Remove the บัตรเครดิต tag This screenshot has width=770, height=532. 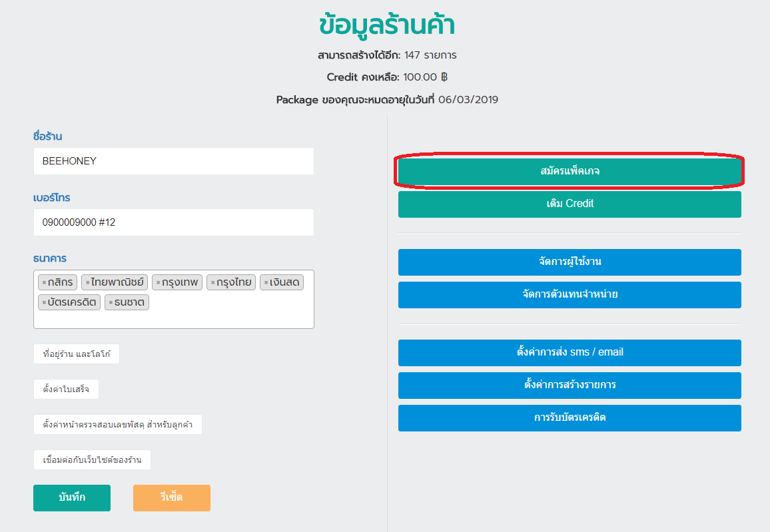click(x=44, y=302)
